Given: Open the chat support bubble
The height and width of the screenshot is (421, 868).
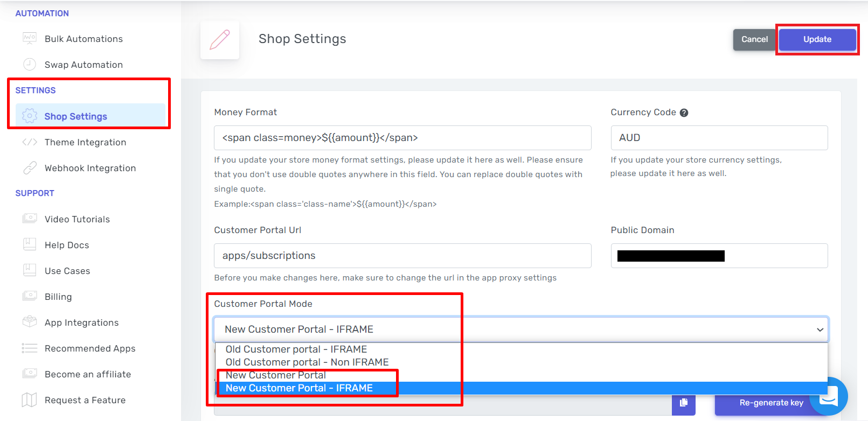Looking at the screenshot, I should (829, 396).
